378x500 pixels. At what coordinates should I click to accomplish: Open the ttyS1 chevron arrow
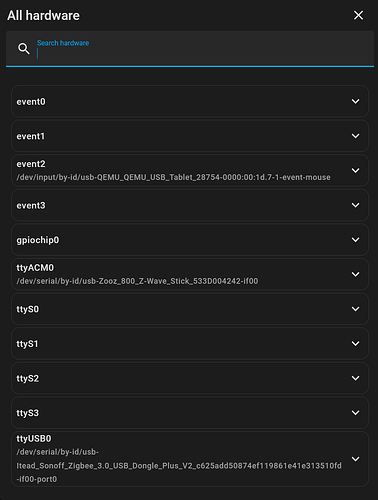pyautogui.click(x=356, y=344)
